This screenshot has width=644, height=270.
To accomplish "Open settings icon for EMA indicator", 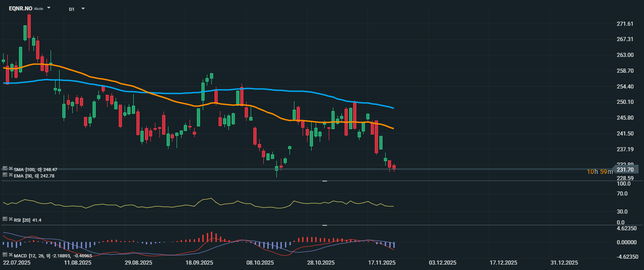I will click(5, 175).
